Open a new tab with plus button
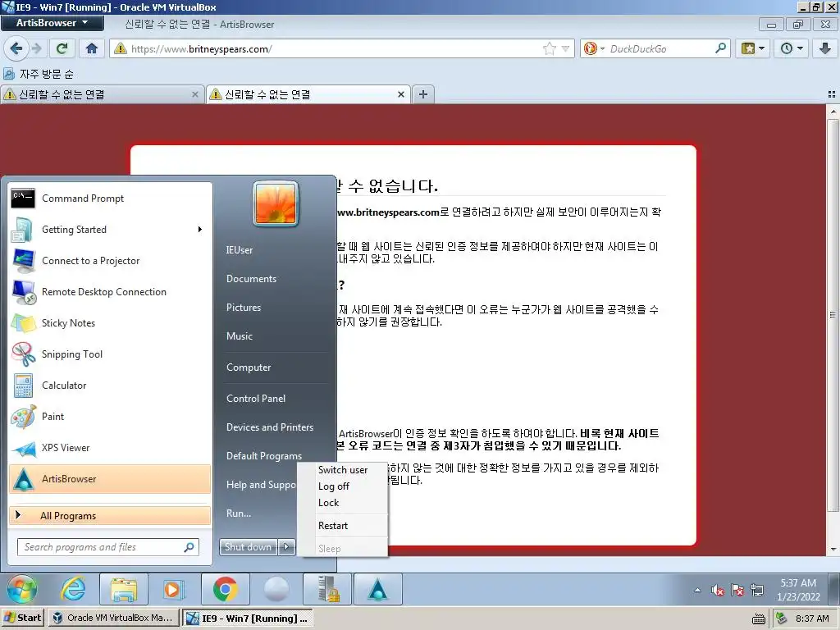The image size is (840, 630). 422,94
